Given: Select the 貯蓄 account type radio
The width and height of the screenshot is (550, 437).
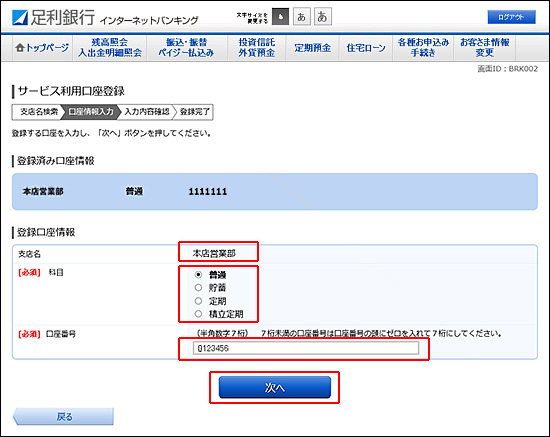Looking at the screenshot, I should [x=199, y=288].
